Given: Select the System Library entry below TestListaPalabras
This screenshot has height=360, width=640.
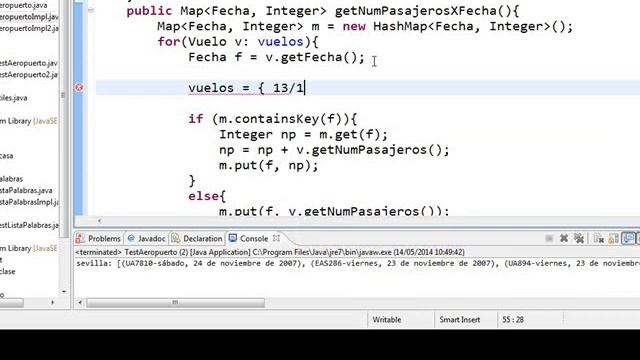Looking at the screenshot, I should pyautogui.click(x=29, y=248).
